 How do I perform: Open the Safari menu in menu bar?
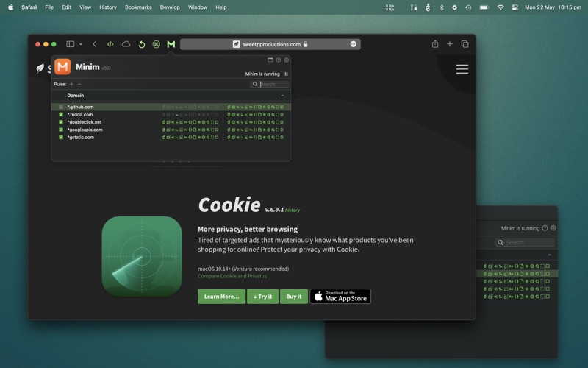pos(29,7)
